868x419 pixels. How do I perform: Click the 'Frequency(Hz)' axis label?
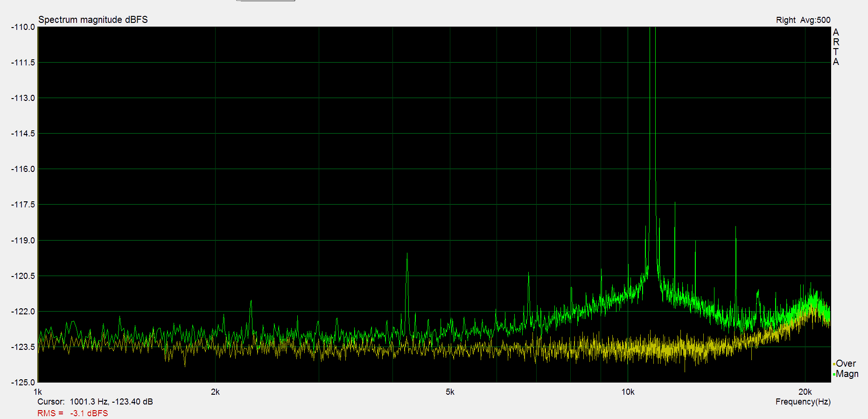click(x=803, y=402)
